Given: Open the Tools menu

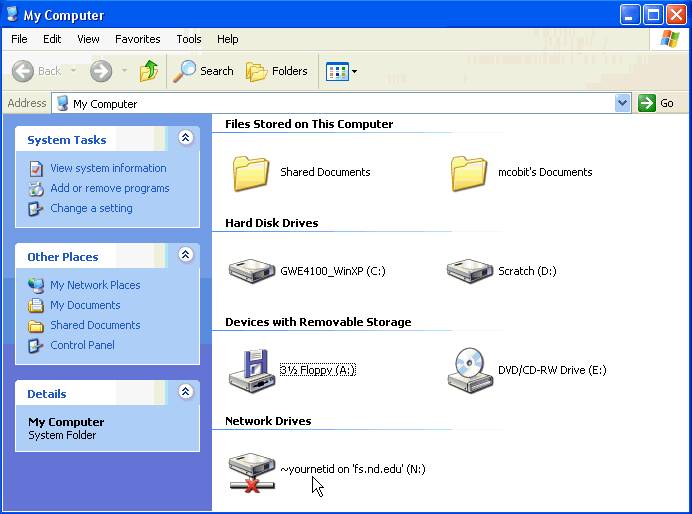Looking at the screenshot, I should [x=189, y=39].
